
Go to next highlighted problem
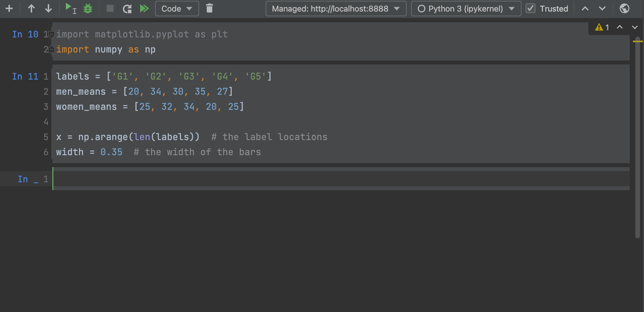point(635,27)
